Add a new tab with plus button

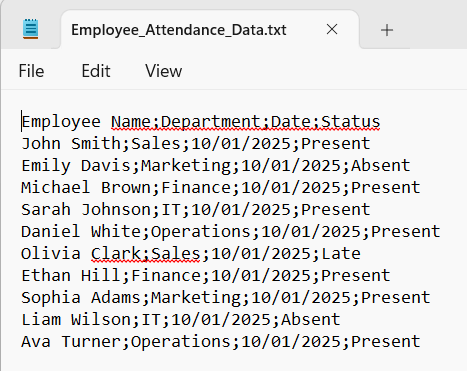(387, 30)
